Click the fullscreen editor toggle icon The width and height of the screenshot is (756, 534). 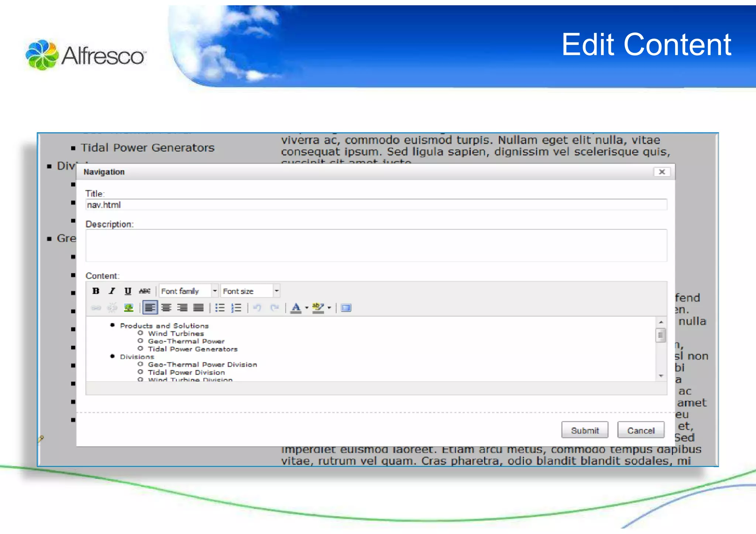click(346, 308)
